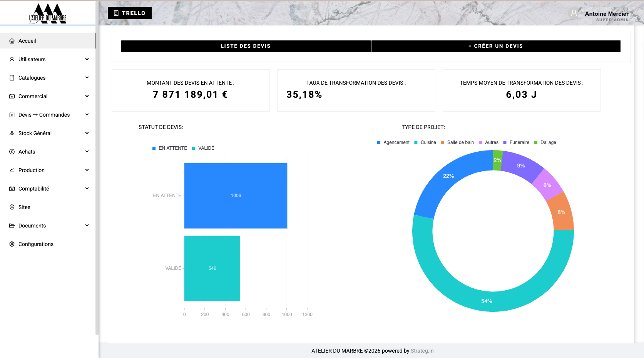Toggle Autres legend entry

(488, 142)
